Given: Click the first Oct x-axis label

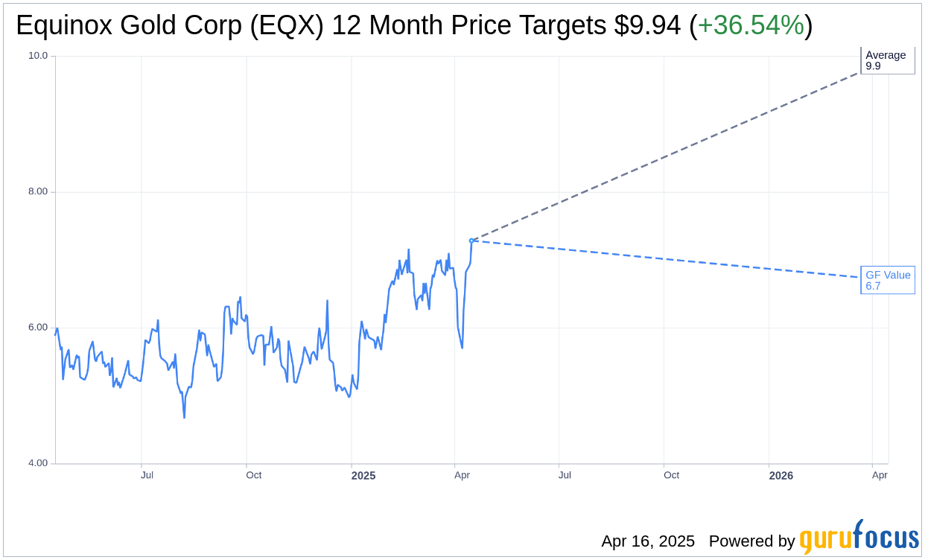Looking at the screenshot, I should click(253, 475).
